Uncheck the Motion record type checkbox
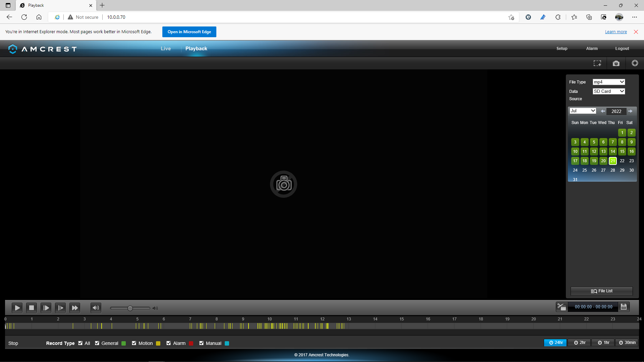The image size is (644, 362). [134, 343]
